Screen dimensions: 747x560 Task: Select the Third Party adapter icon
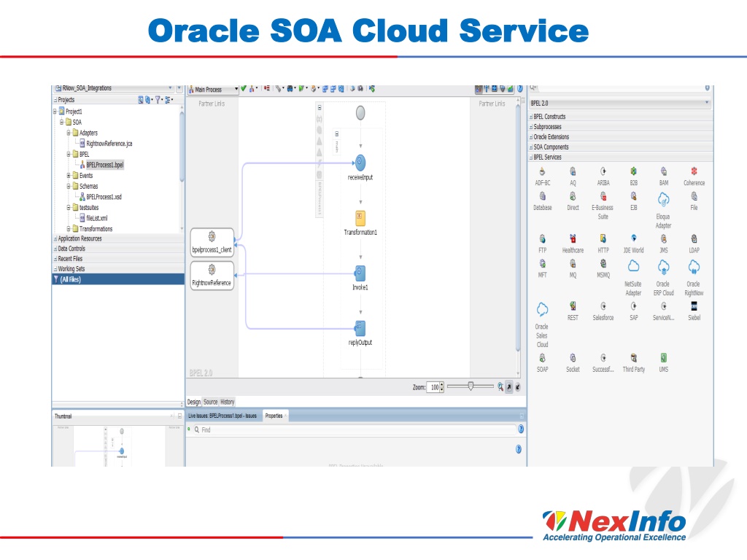click(634, 358)
